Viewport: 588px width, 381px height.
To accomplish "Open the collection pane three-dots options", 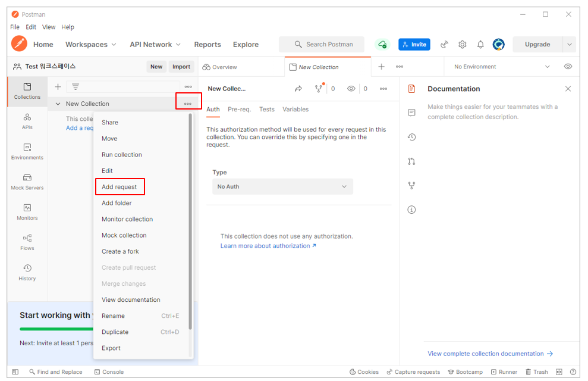I will (x=383, y=89).
